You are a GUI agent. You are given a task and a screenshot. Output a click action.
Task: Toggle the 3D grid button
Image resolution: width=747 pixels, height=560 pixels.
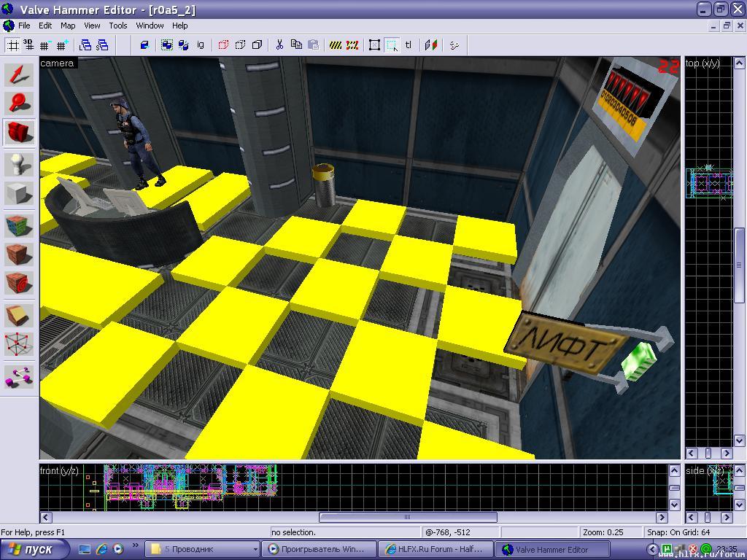click(28, 45)
